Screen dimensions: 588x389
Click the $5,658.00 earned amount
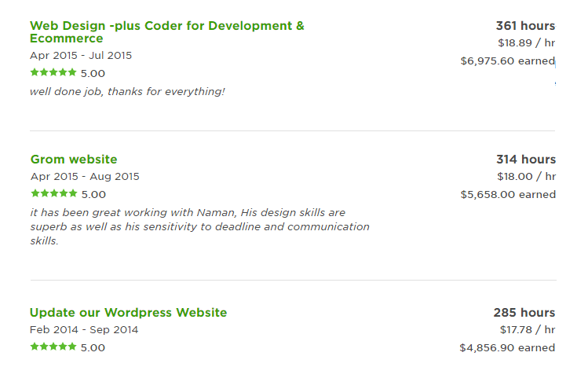508,195
